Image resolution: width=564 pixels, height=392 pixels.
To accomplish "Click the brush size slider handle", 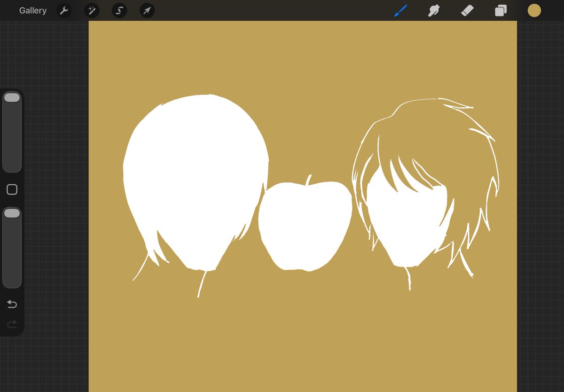I will coord(12,98).
